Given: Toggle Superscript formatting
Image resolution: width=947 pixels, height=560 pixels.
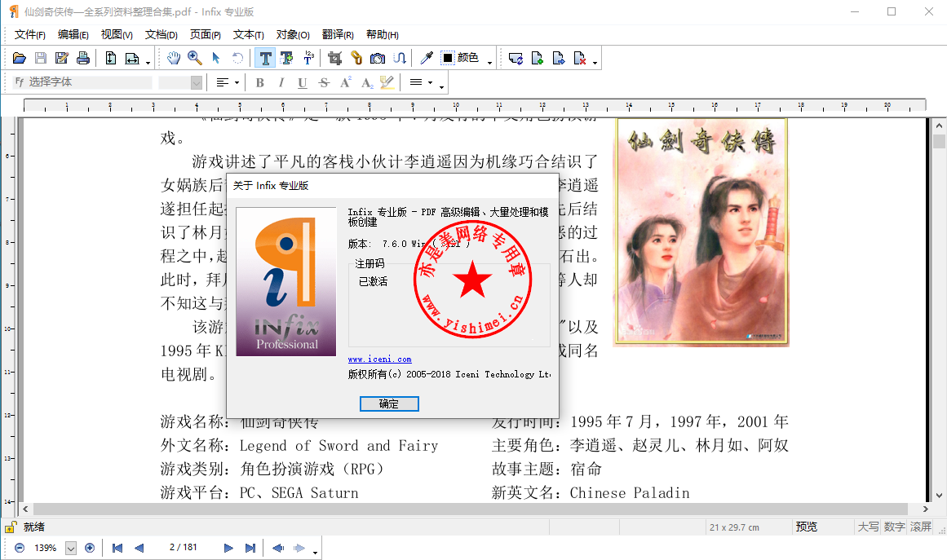Looking at the screenshot, I should pyautogui.click(x=346, y=82).
